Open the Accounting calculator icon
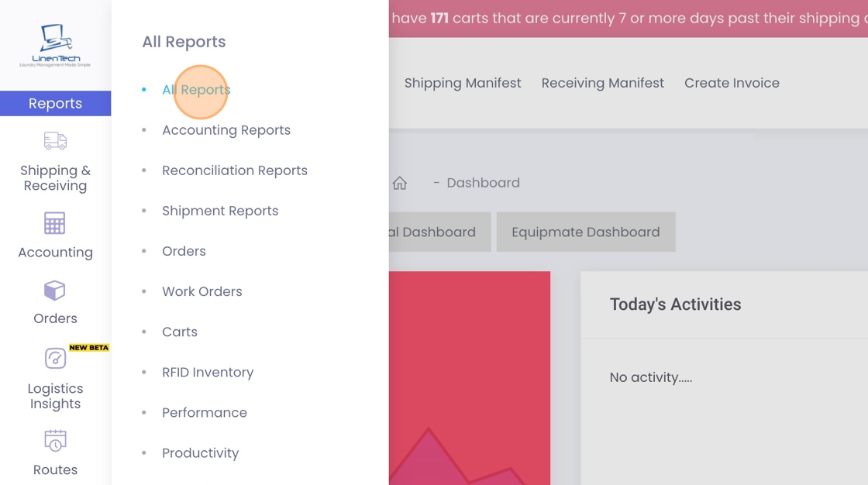The image size is (868, 485). click(x=55, y=223)
